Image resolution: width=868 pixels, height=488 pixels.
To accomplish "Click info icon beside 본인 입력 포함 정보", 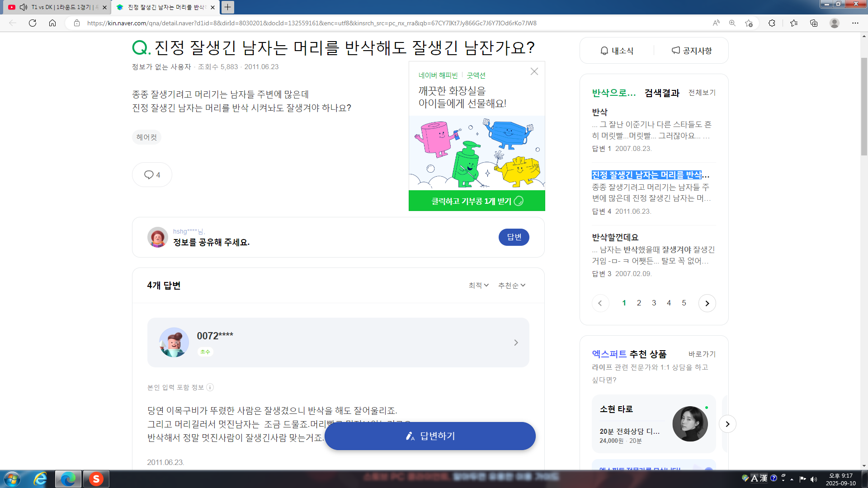I will coord(210,387).
